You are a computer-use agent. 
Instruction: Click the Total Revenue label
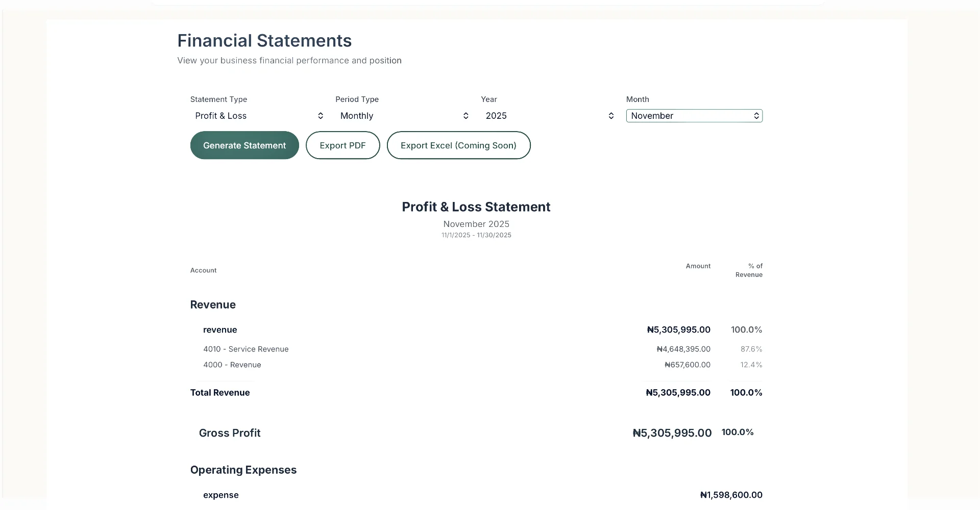220,393
